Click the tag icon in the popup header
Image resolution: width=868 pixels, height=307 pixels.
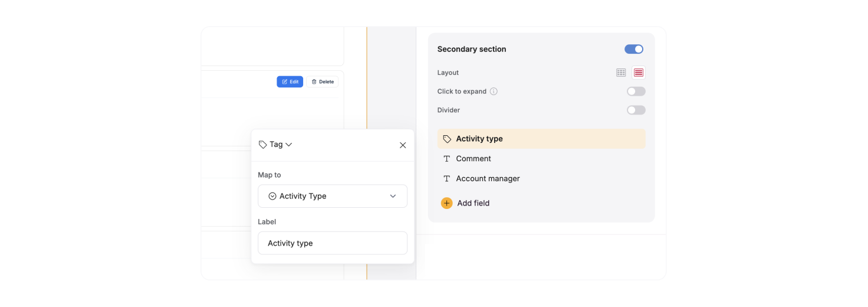click(263, 145)
